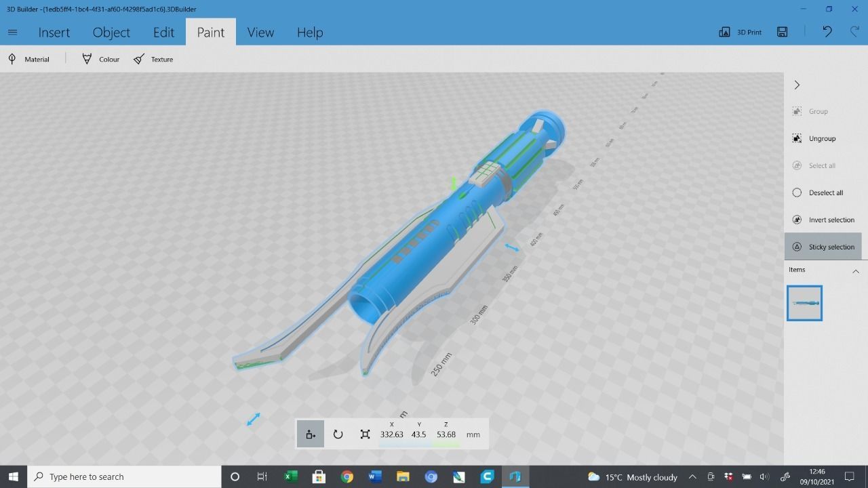Collapse the right side panel chevron
This screenshot has width=868, height=488.
pos(797,85)
